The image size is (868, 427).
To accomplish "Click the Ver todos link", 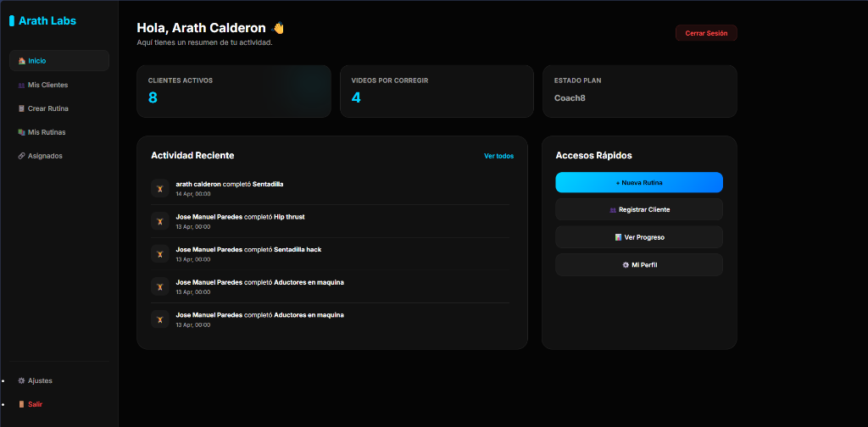I will (498, 156).
